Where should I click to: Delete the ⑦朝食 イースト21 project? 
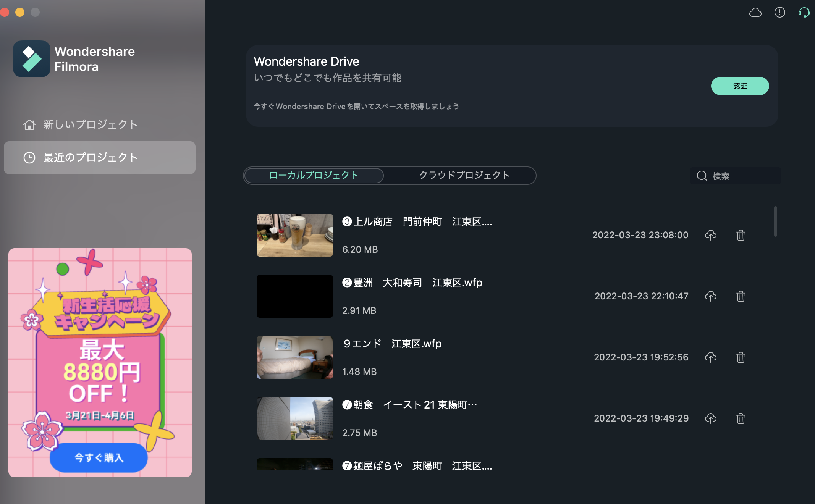coord(741,418)
